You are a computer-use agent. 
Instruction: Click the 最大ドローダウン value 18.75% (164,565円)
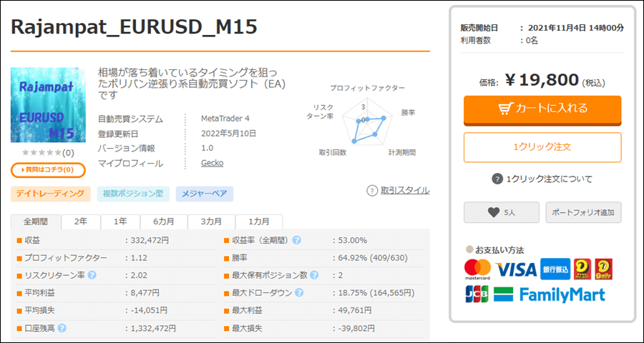tap(376, 293)
